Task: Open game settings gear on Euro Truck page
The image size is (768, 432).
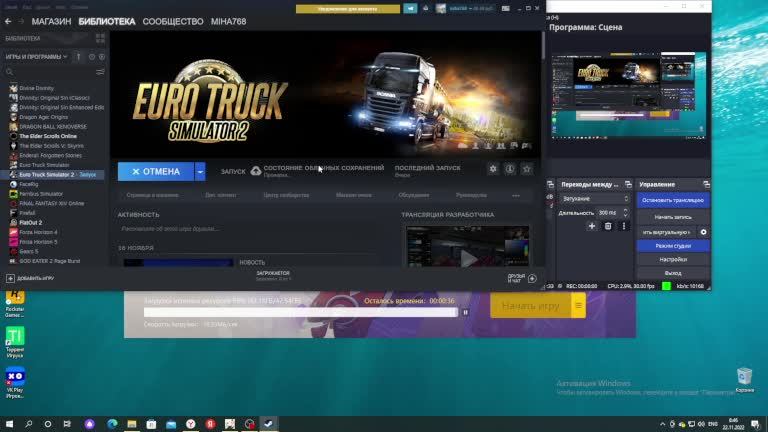Action: (x=493, y=169)
